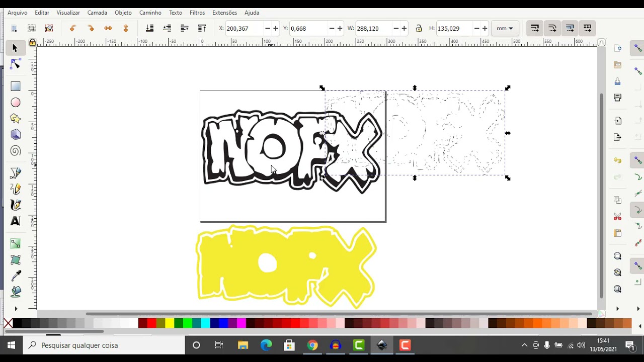Create new document icon
644x362 pixels.
[618, 48]
